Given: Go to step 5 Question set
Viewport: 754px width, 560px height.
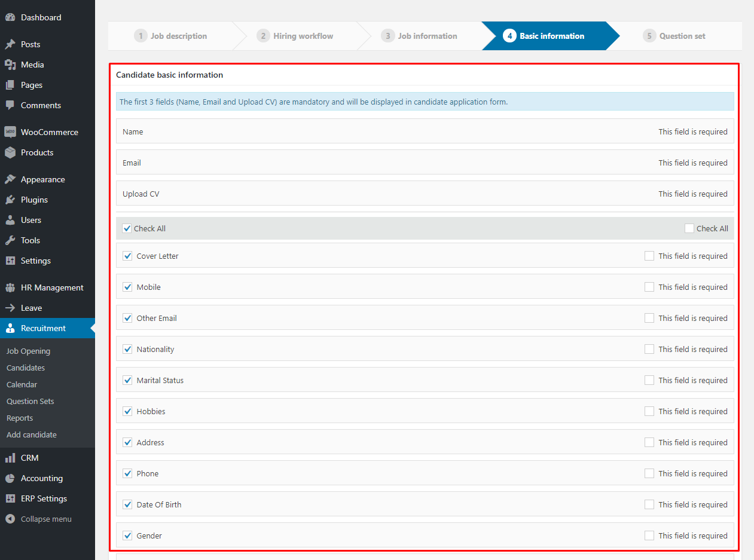Looking at the screenshot, I should (674, 36).
